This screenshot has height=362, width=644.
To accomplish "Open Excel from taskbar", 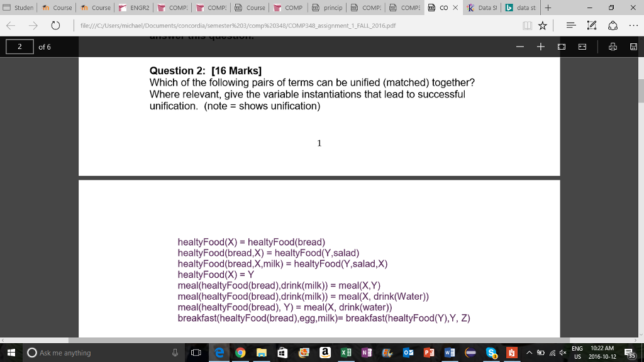I will pos(346,353).
